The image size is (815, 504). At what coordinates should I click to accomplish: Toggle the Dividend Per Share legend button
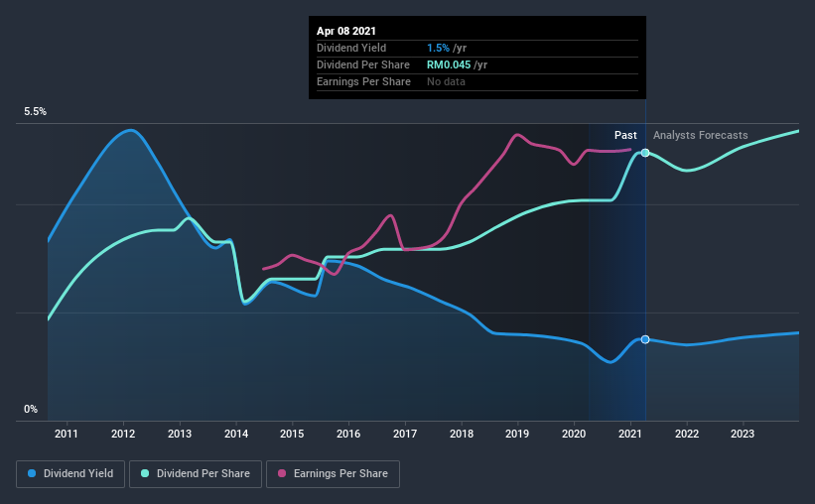coord(196,474)
